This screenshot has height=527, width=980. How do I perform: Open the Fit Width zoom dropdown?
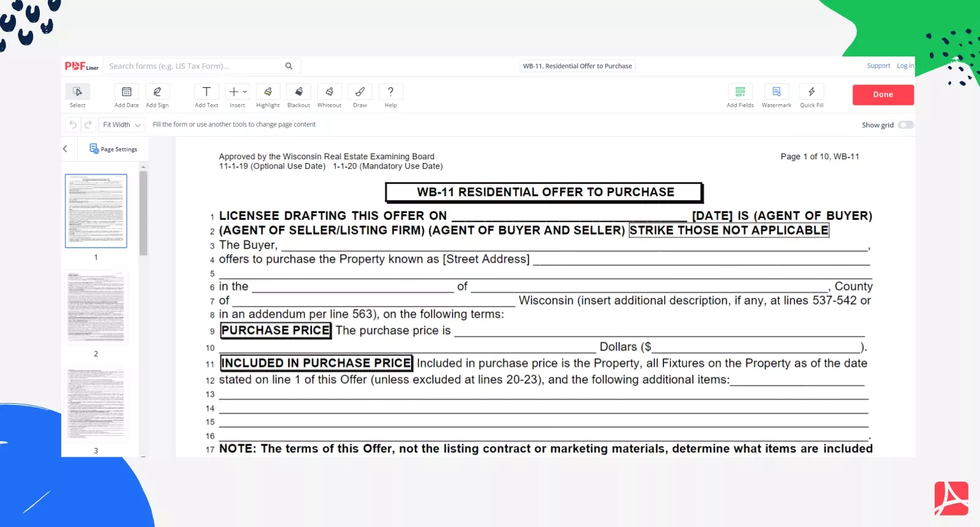[121, 125]
